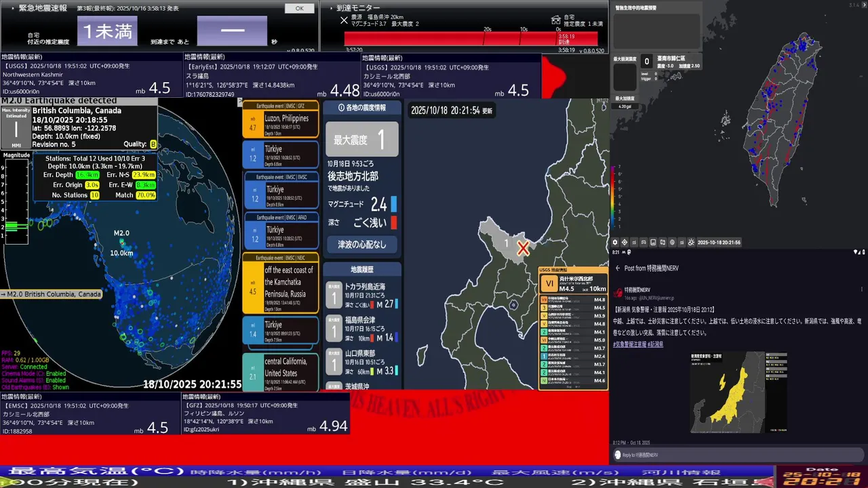Click the EarlyEst スラ諸島 4.48 info panel
This screenshot has width=868, height=488.
(x=271, y=76)
